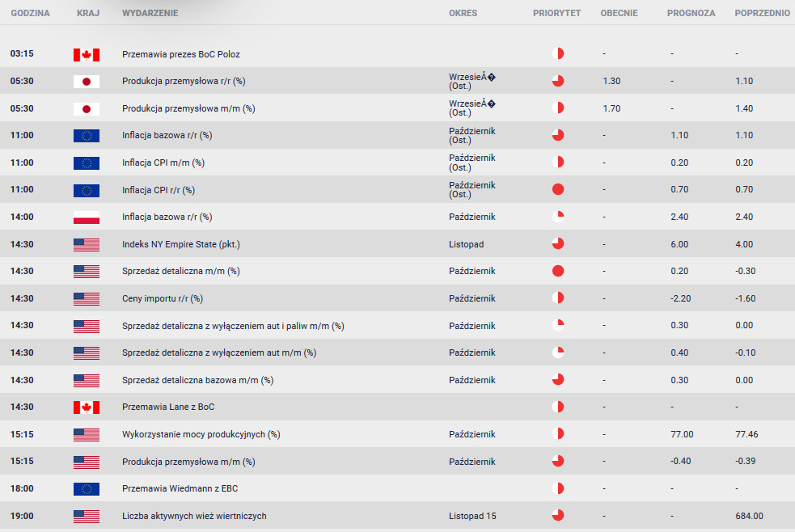Click the Canada flag beside Przemawia Lane z BoC
The height and width of the screenshot is (532, 795).
[87, 407]
